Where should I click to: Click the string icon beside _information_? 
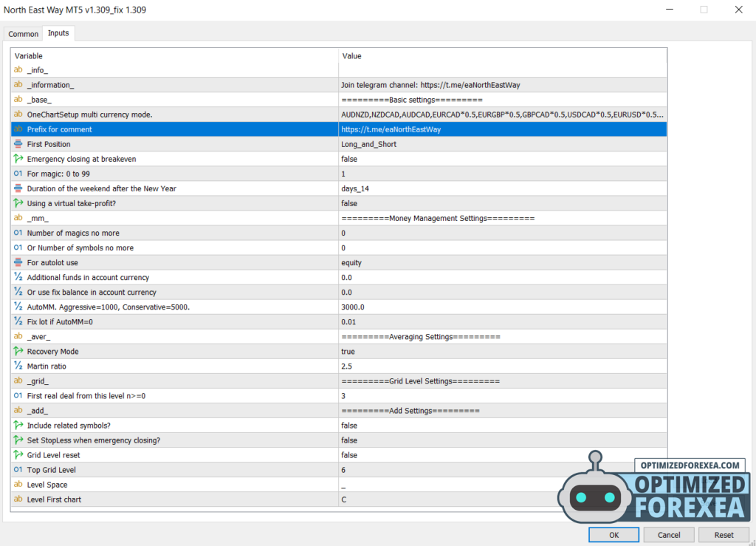point(18,85)
